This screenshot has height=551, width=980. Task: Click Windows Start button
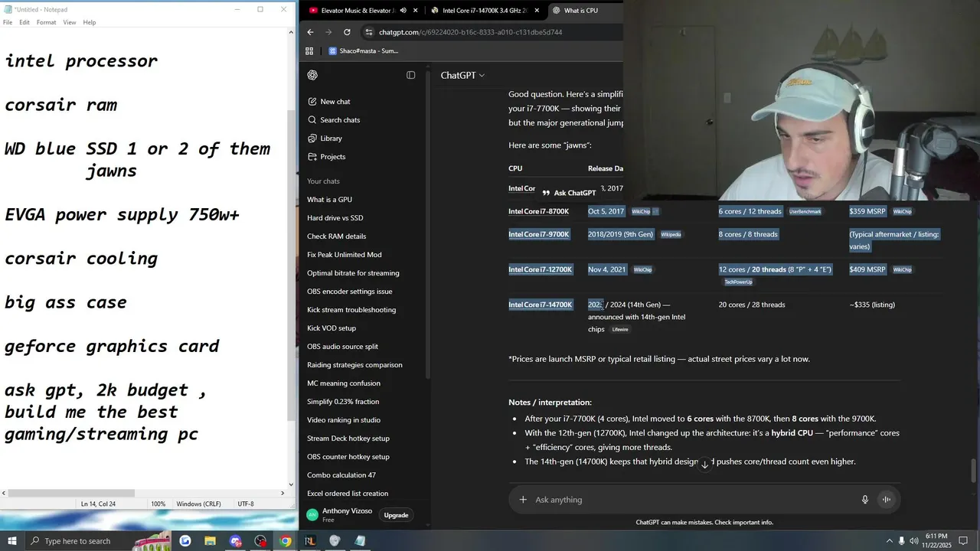click(11, 541)
